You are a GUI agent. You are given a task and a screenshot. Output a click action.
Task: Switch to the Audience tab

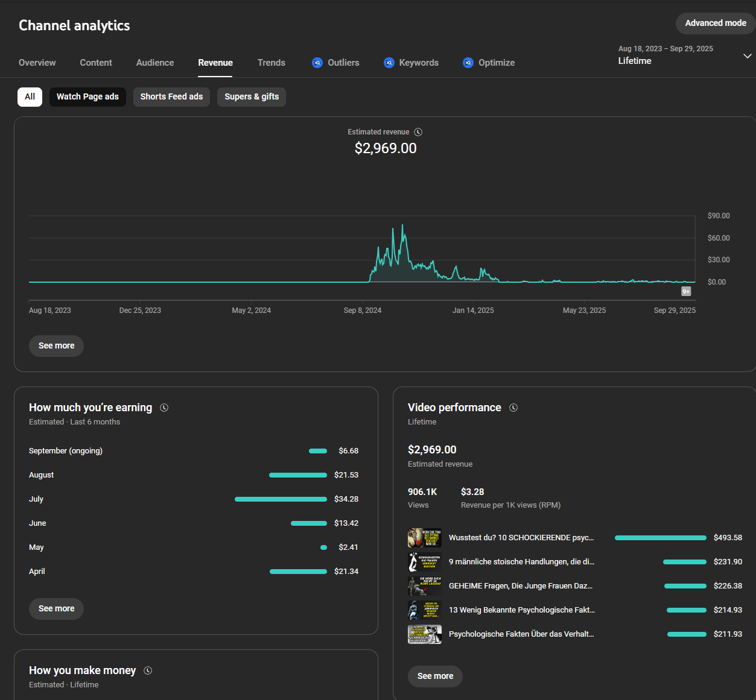pos(155,63)
